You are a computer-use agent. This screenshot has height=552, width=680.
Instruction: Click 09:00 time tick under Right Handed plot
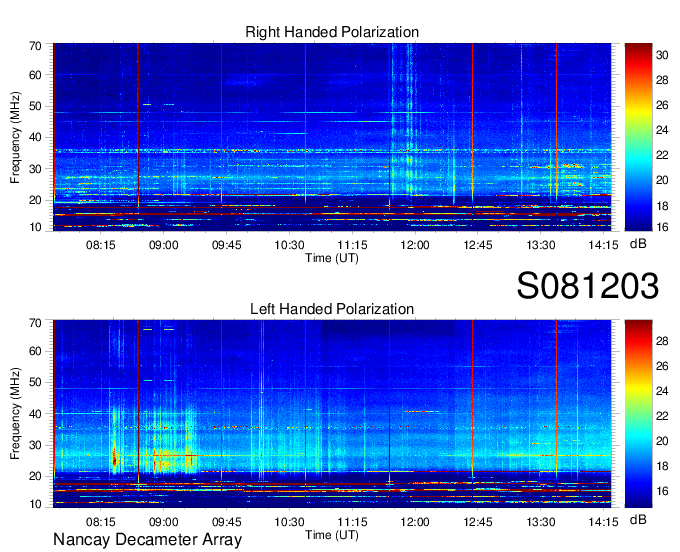163,245
